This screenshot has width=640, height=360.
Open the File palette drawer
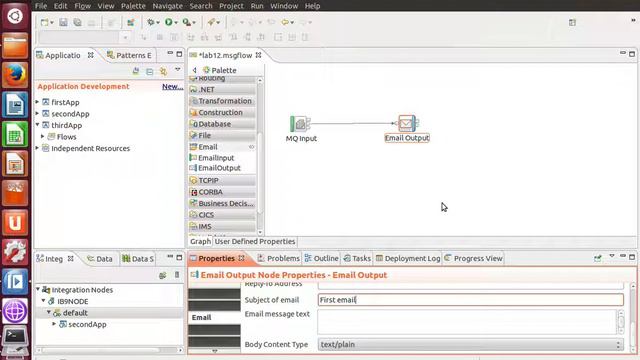point(222,135)
